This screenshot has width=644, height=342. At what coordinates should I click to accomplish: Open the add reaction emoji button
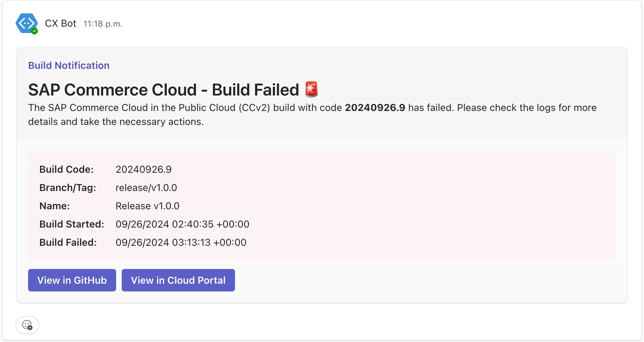pyautogui.click(x=27, y=325)
